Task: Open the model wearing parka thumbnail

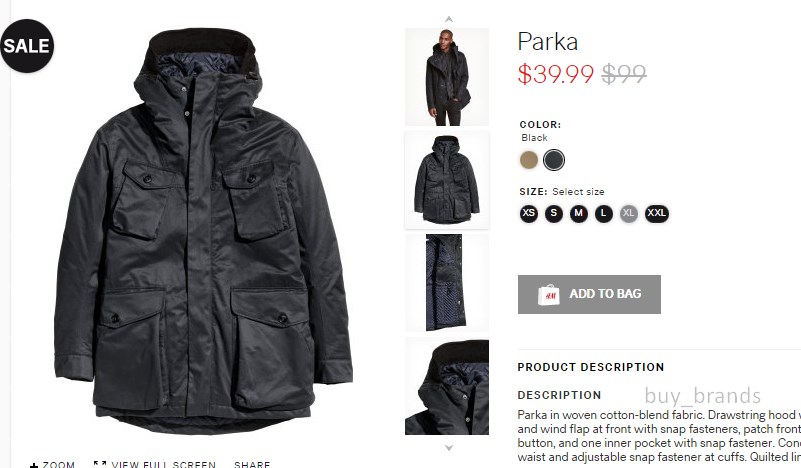Action: point(447,77)
